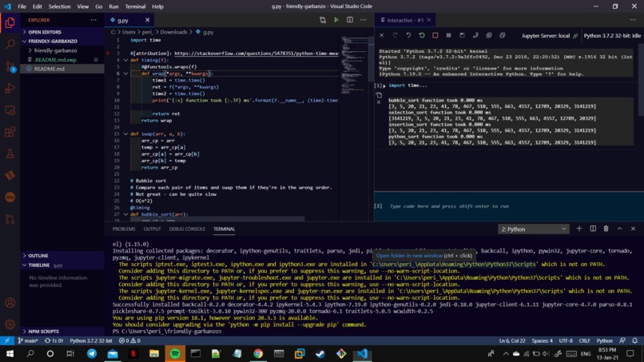644x362 pixels.
Task: Open the stackoverflow attribution link
Action: point(256,54)
